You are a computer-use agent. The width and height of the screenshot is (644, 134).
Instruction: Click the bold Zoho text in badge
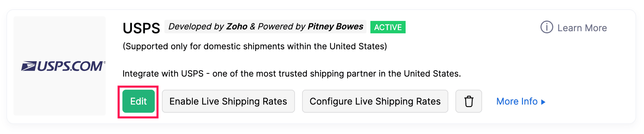pos(237,27)
